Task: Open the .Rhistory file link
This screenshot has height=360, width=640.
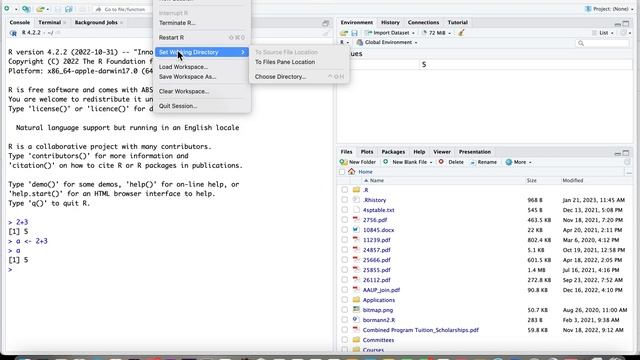Action: pos(374,200)
